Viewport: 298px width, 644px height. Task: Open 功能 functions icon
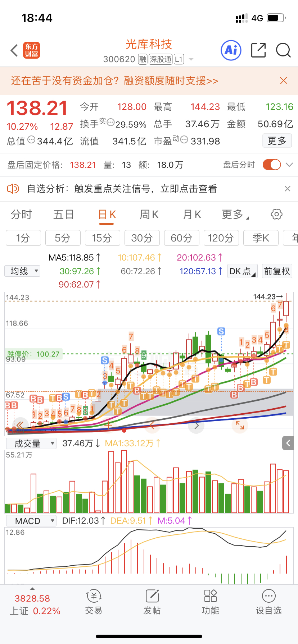pyautogui.click(x=210, y=602)
